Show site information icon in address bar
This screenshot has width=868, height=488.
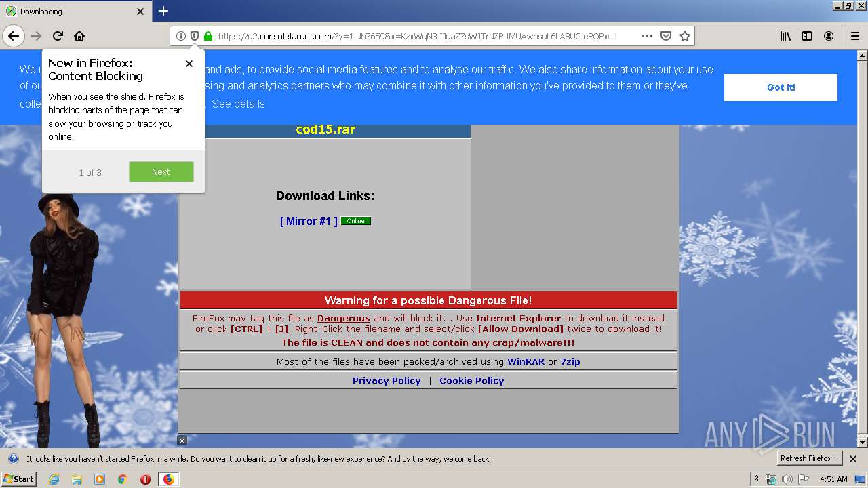pyautogui.click(x=181, y=36)
